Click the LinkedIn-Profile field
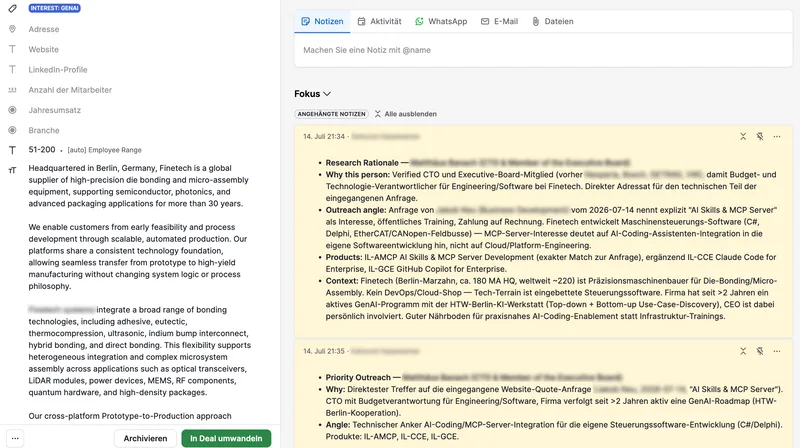The height and width of the screenshot is (448, 800). (58, 69)
